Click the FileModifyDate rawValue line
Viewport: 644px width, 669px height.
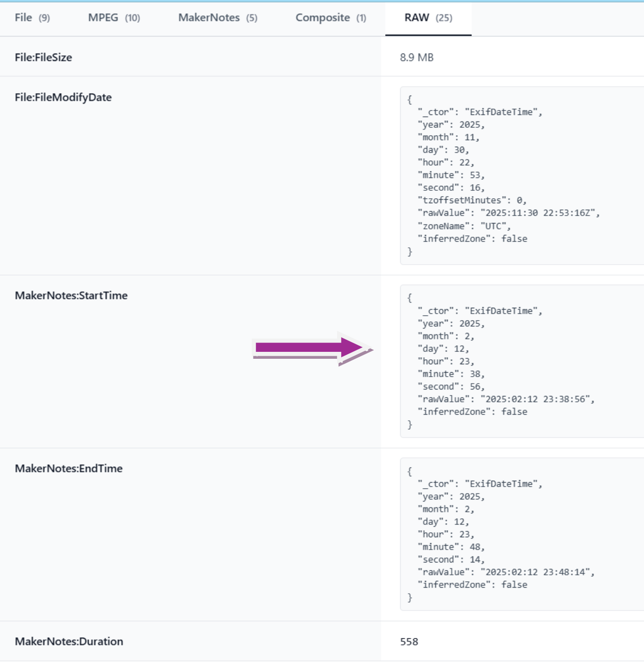508,213
